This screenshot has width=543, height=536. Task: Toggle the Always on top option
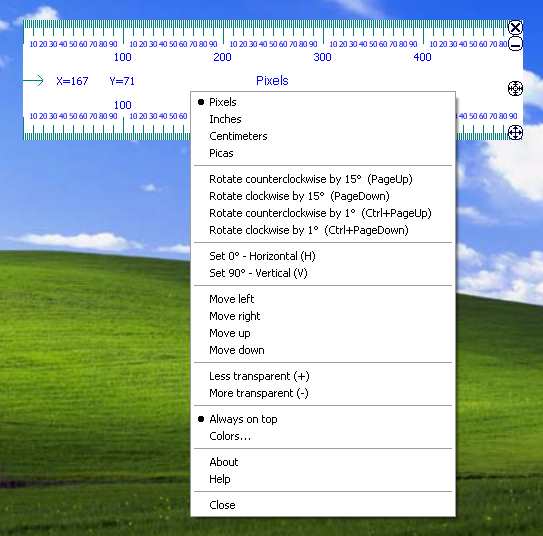(x=323, y=419)
